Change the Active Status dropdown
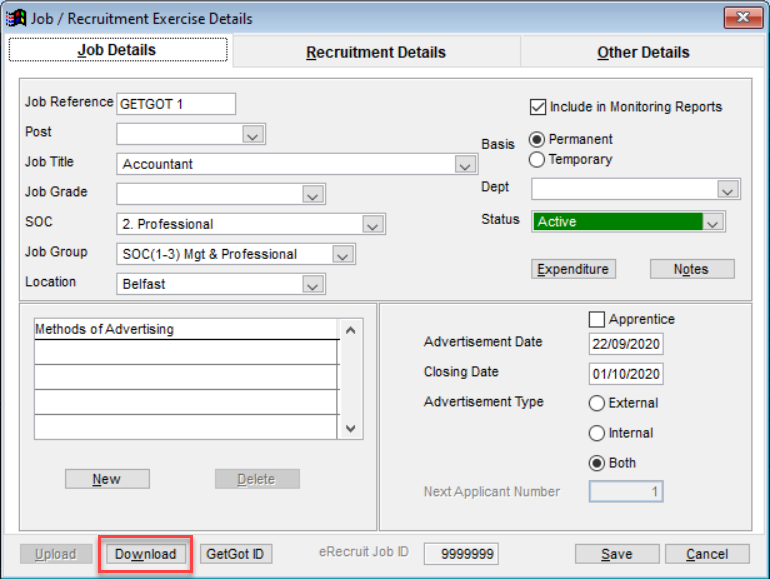The image size is (770, 579). click(x=713, y=222)
